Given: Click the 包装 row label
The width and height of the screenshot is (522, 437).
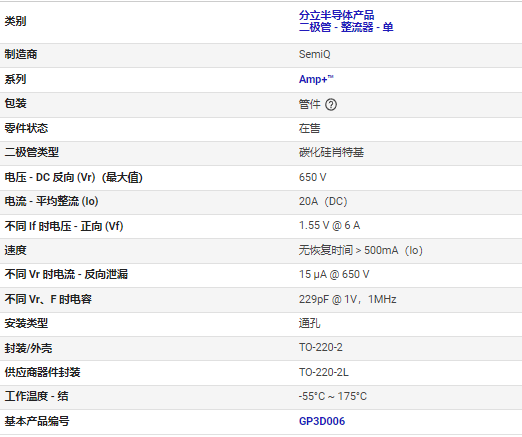Looking at the screenshot, I should pos(15,103).
